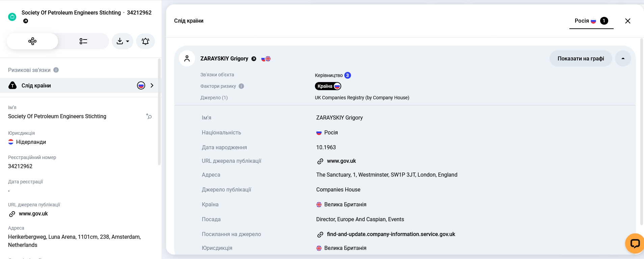This screenshot has width=644, height=259.
Task: Click the notification bell icon
Action: pyautogui.click(x=145, y=41)
